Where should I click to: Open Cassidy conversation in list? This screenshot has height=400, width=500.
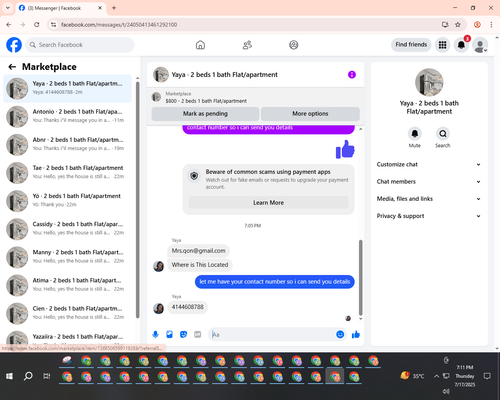(x=67, y=229)
